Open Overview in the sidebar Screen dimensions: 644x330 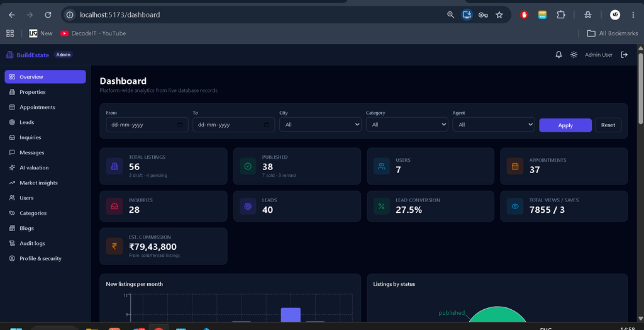[45, 77]
